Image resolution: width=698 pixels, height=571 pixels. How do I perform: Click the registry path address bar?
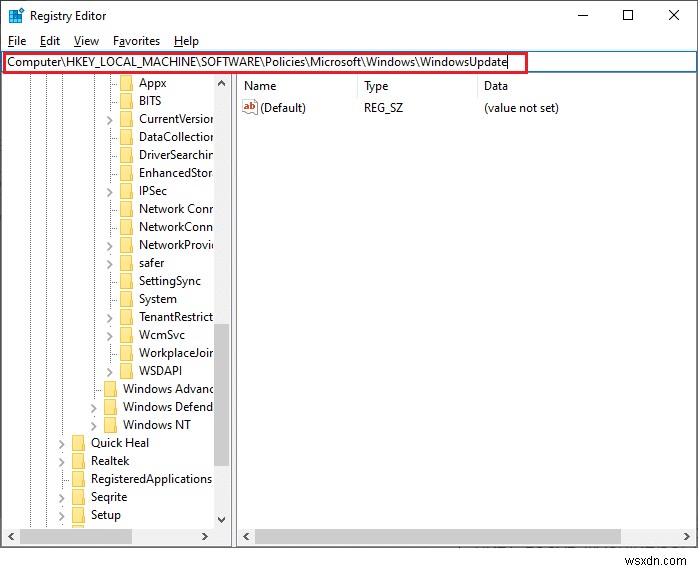[349, 62]
